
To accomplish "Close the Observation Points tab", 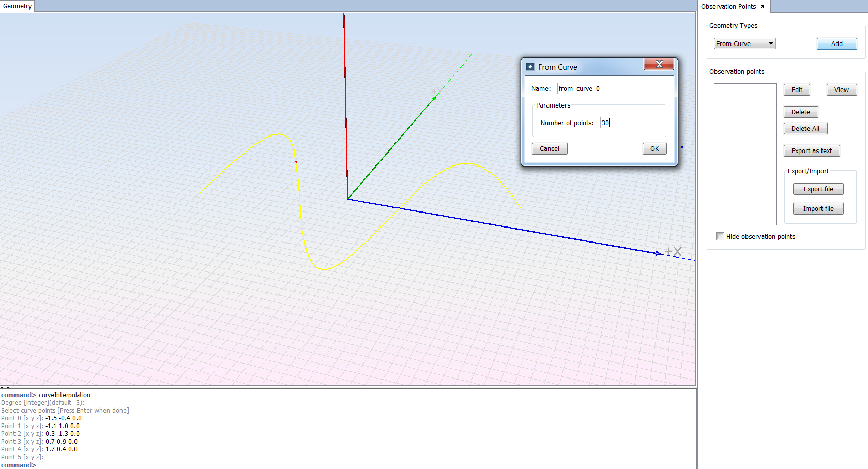I will click(x=763, y=7).
